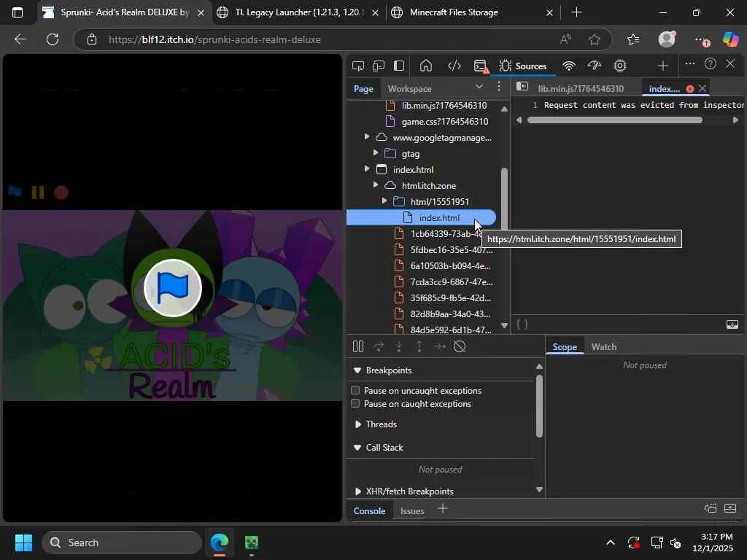Click the Step debugger arrow icon
This screenshot has width=747, height=560.
click(440, 346)
